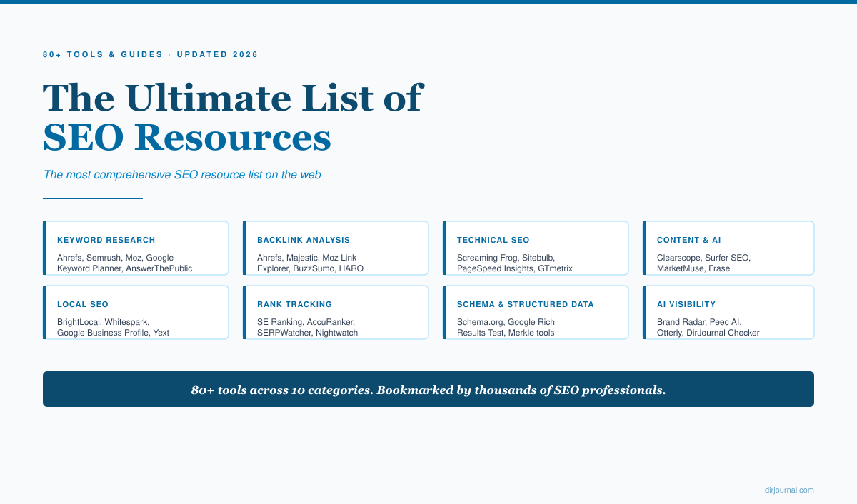Viewport: 857px width, 504px height.
Task: Click 'Explorer, BuzzSumo, HARO' text
Action: pyautogui.click(x=310, y=269)
